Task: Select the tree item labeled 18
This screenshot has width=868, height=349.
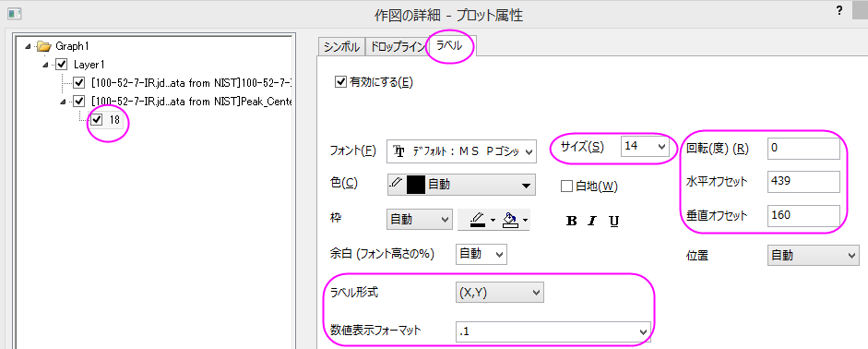Action: point(114,119)
